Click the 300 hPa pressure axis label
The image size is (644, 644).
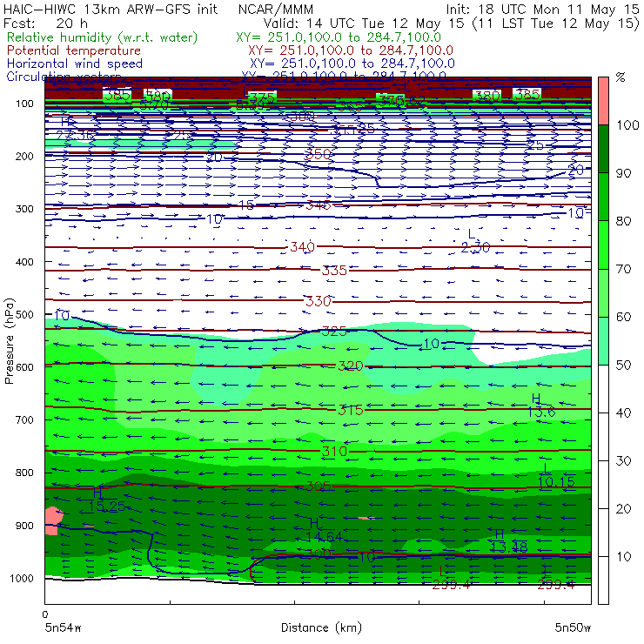coord(24,209)
